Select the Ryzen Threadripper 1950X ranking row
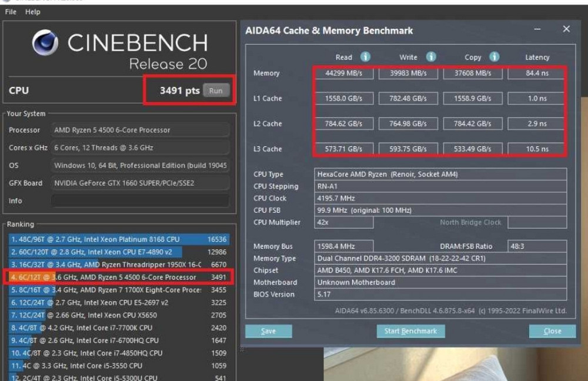Screen dimensions: 588x381 click(118, 265)
